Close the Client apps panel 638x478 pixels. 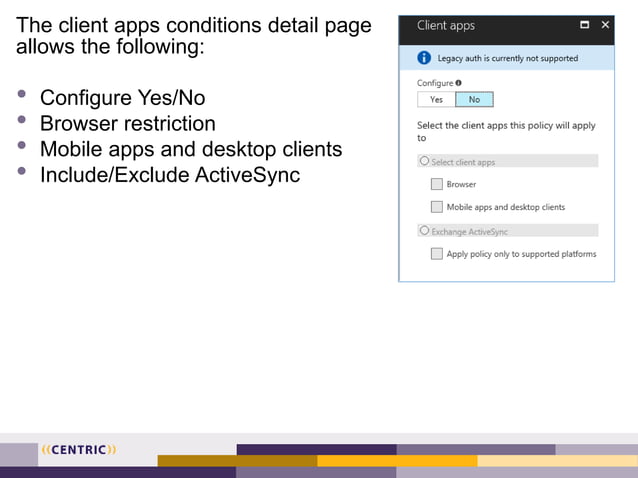point(605,25)
